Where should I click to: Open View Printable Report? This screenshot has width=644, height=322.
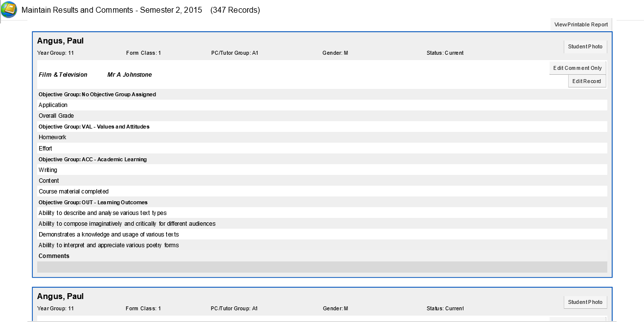coord(581,24)
